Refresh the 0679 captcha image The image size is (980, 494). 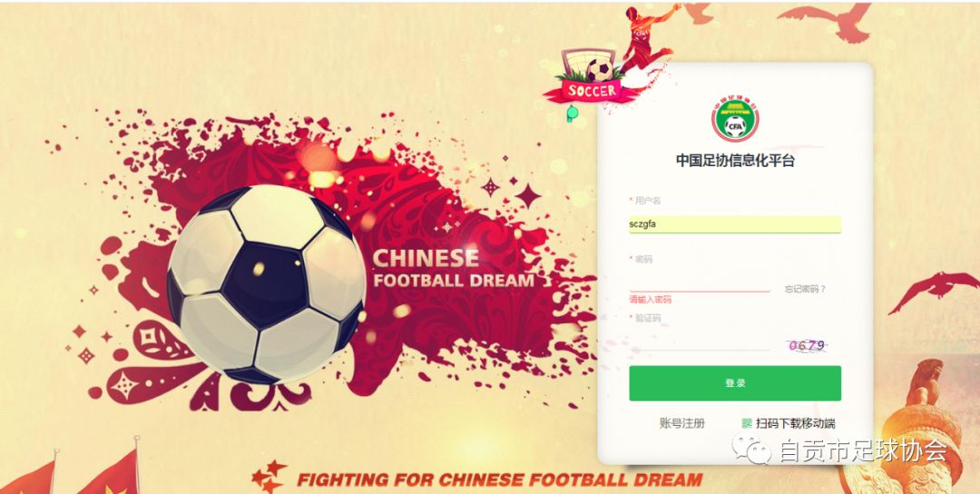[807, 345]
